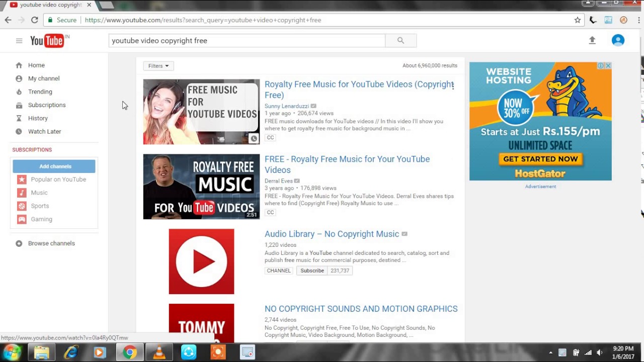Visit the Derral Eves channel link
Image resolution: width=644 pixels, height=362 pixels.
pyautogui.click(x=279, y=181)
